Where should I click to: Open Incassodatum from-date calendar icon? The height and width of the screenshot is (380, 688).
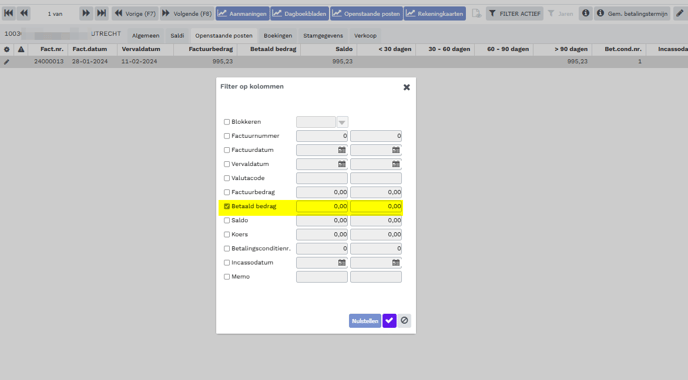(341, 263)
